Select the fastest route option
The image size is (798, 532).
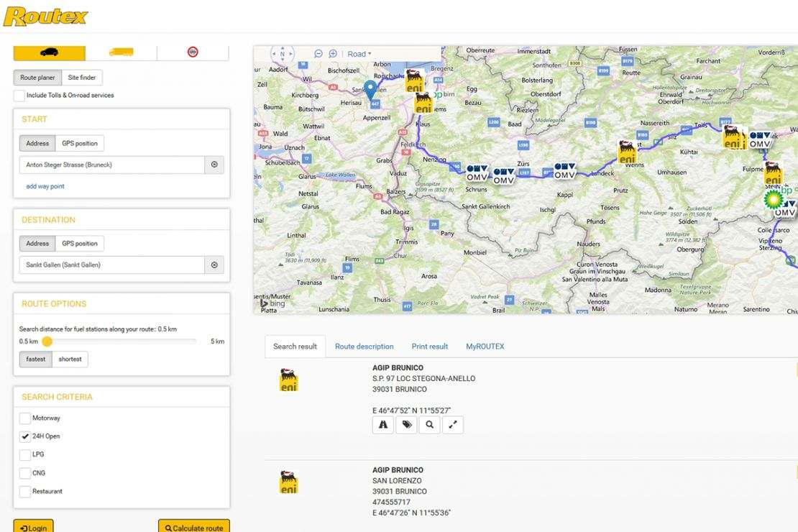coord(36,359)
